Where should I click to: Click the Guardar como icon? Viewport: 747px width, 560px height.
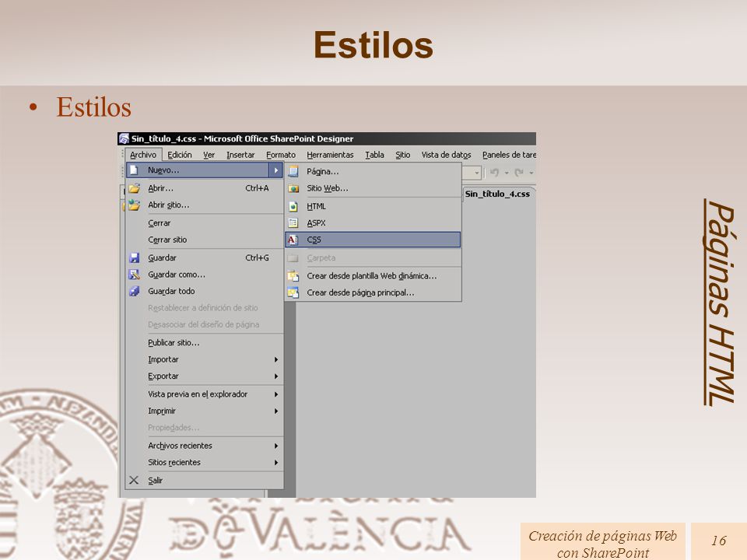(135, 275)
